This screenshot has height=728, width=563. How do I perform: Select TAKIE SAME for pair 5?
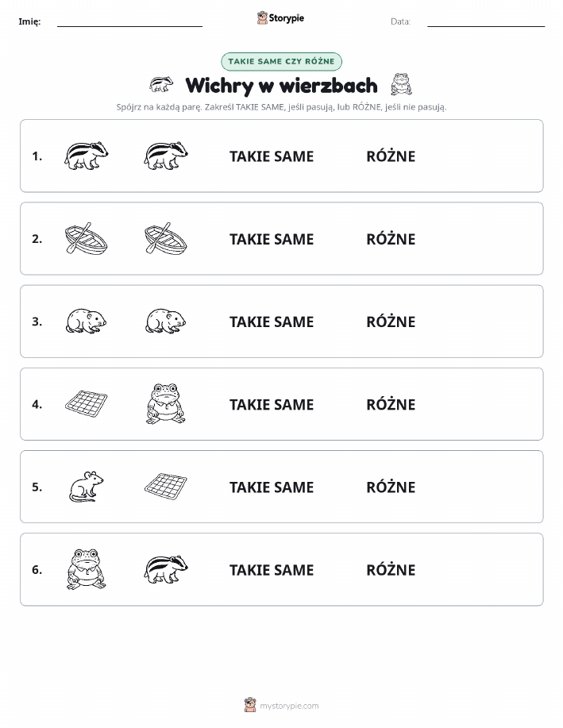point(272,487)
